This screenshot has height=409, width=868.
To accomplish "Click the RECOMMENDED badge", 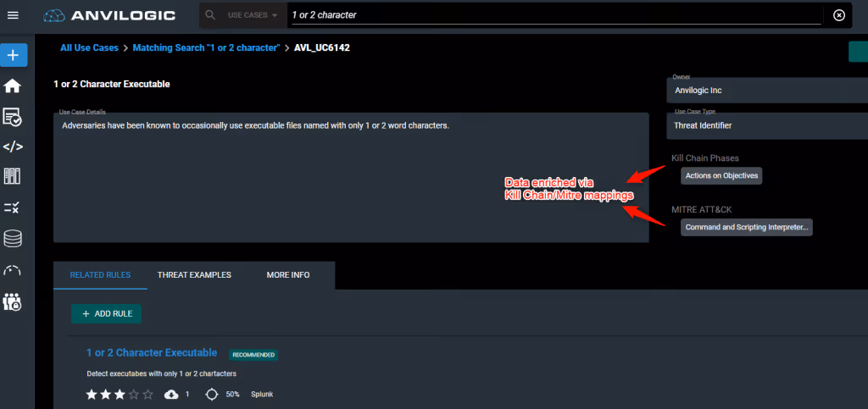I will pos(253,355).
